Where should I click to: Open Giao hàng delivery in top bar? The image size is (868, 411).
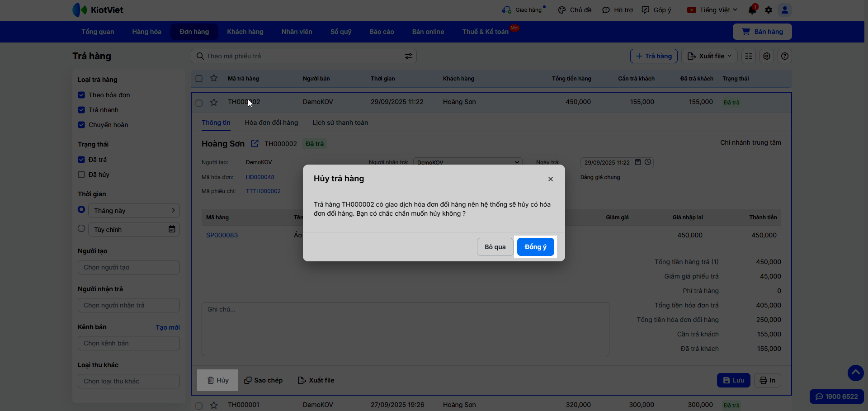click(524, 10)
